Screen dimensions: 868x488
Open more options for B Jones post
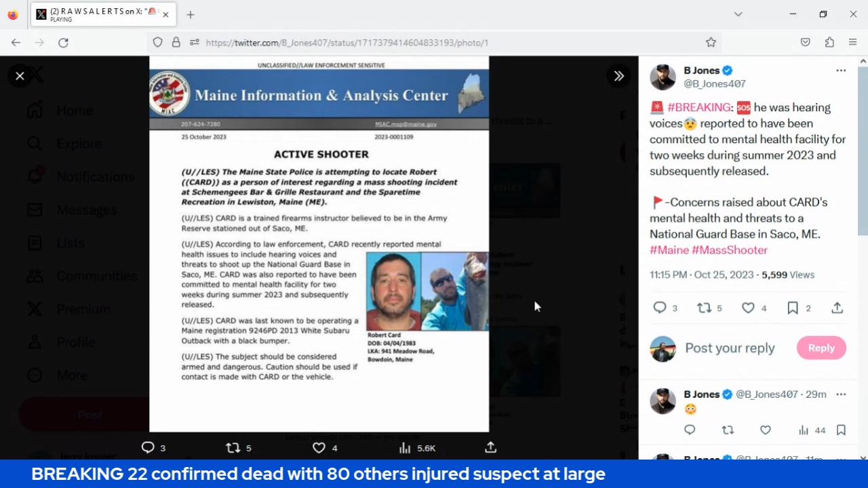[x=841, y=70]
